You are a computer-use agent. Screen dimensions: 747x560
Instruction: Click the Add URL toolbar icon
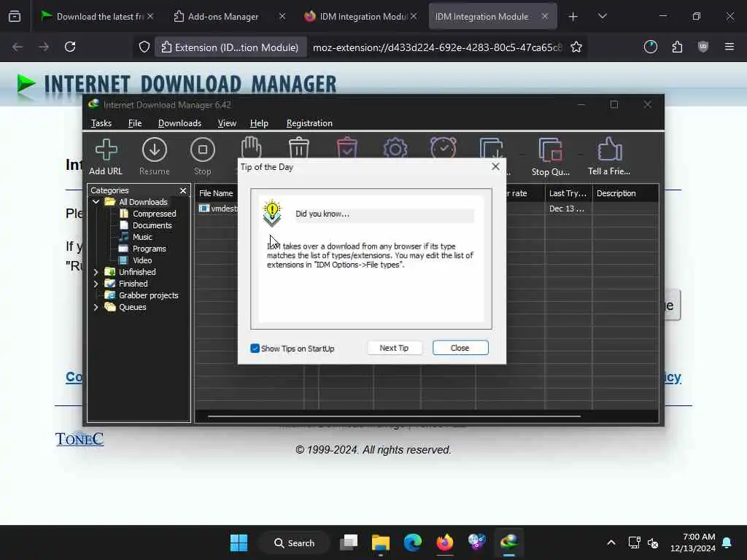(106, 157)
